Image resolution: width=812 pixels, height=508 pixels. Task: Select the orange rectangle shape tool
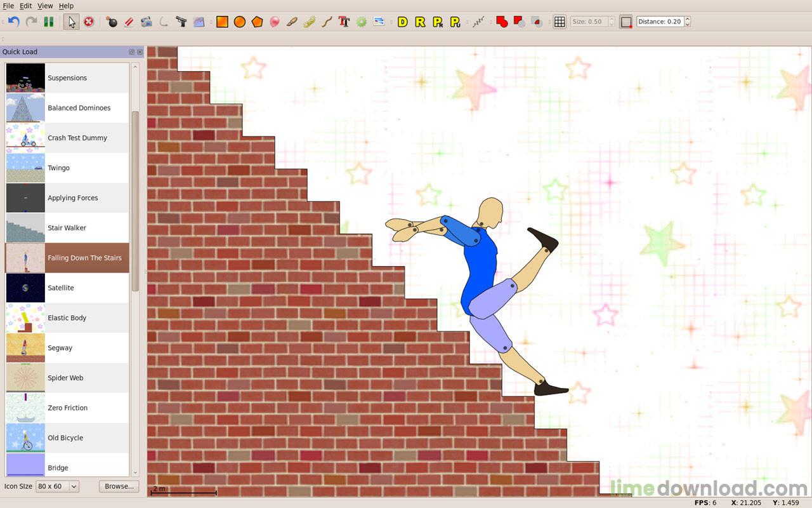point(222,22)
